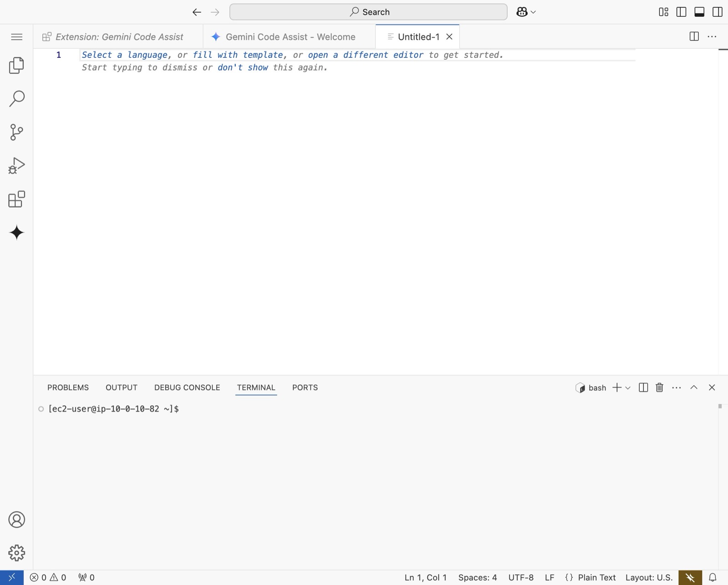Kill terminal with trash icon
The image size is (728, 585).
pyautogui.click(x=659, y=387)
